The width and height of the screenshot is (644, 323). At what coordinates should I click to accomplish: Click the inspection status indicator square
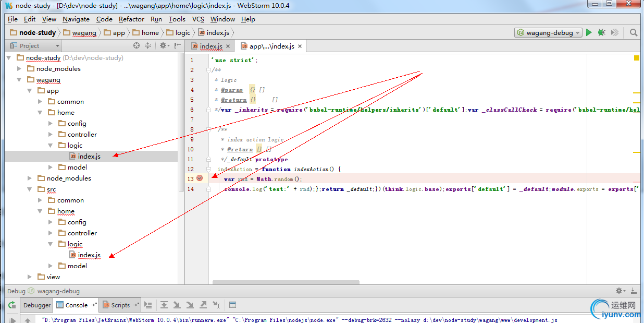click(637, 58)
